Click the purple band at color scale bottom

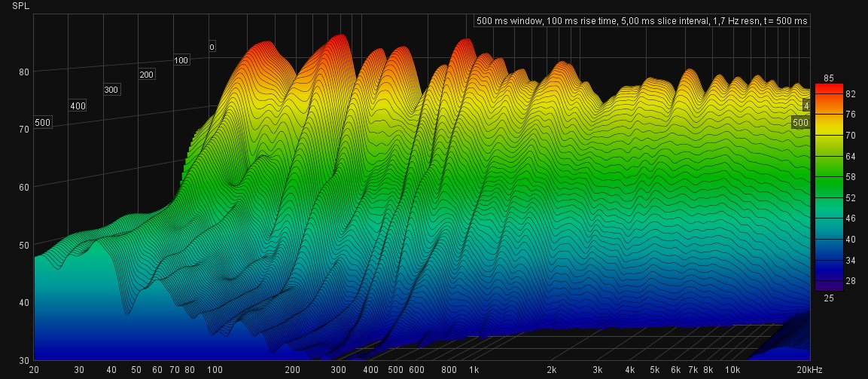coord(828,286)
